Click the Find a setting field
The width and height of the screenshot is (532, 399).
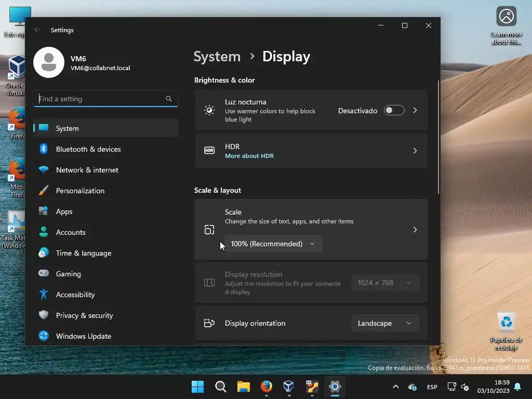(106, 99)
